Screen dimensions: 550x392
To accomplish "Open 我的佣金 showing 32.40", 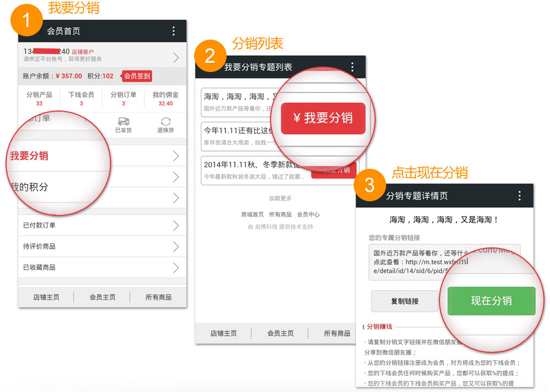I will pos(165,99).
